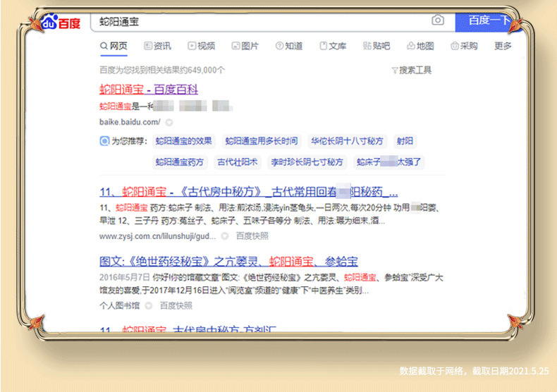The height and width of the screenshot is (392, 557).
Task: Select suggestion 蛇阳通宝药方
Action: point(180,162)
